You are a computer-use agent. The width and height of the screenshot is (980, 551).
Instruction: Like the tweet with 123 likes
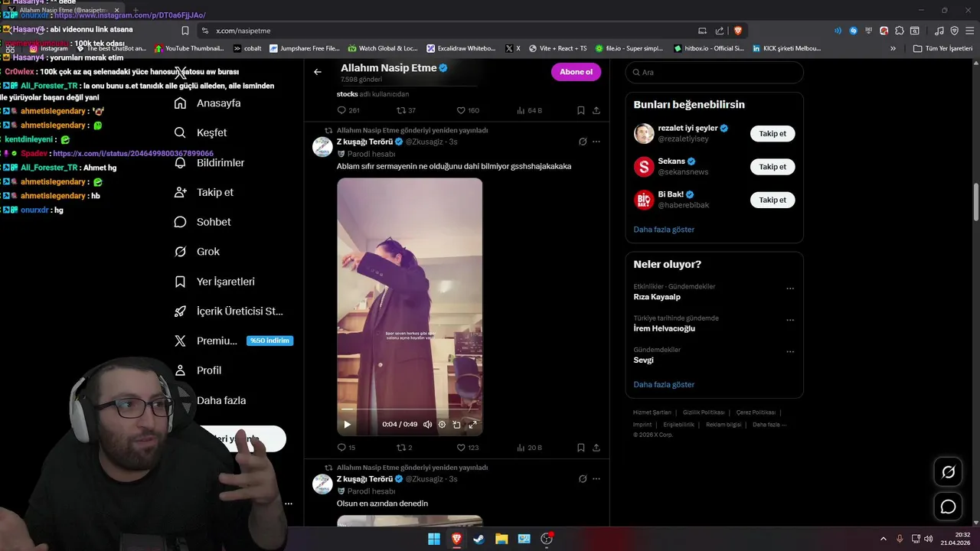(467, 448)
